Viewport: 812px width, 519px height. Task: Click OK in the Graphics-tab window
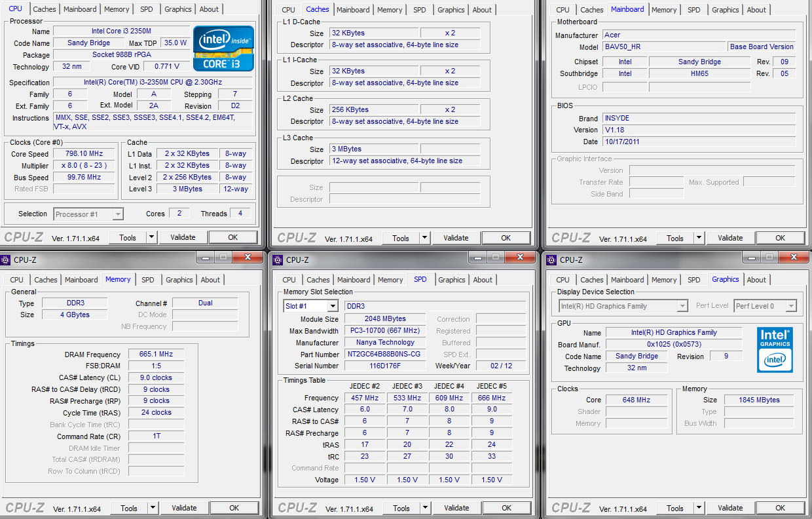(780, 508)
